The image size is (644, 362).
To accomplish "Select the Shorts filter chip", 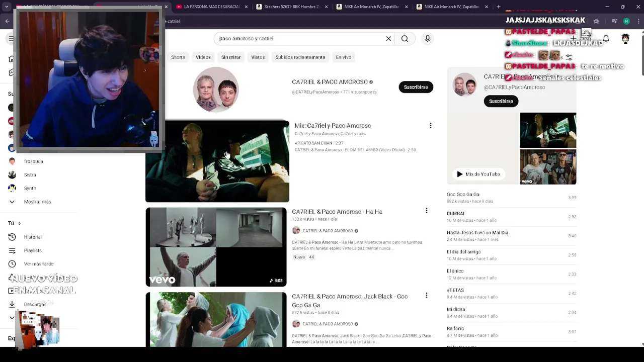I will pyautogui.click(x=178, y=57).
